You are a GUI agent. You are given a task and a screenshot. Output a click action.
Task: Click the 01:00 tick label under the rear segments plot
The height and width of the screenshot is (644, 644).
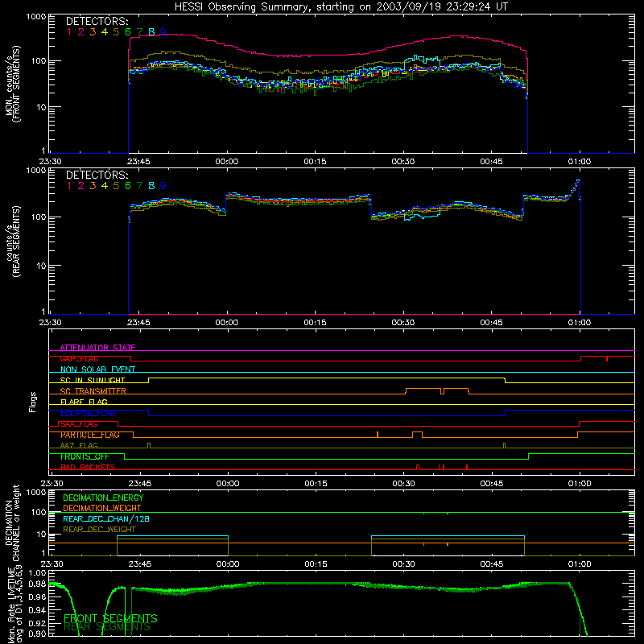point(580,323)
